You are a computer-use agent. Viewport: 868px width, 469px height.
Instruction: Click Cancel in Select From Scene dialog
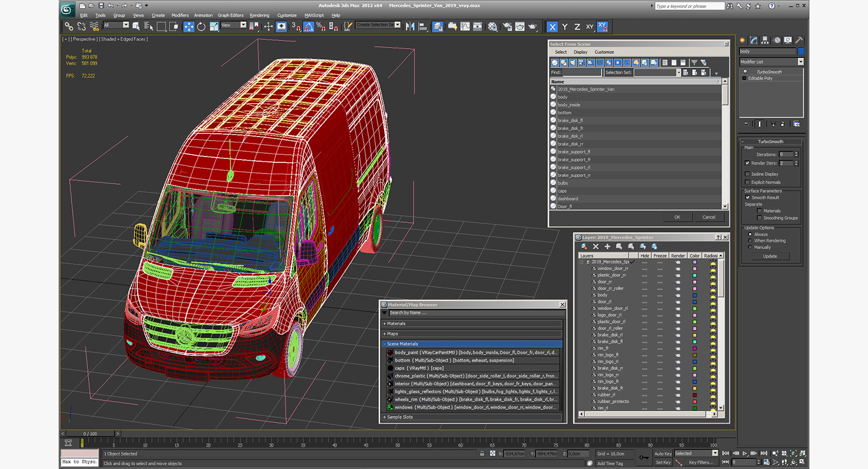tap(709, 217)
